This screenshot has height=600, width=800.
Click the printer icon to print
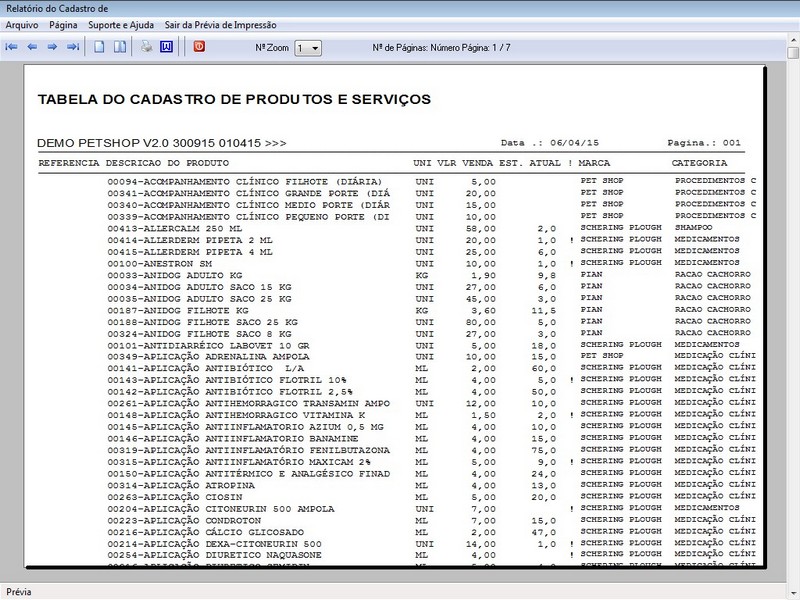[147, 47]
